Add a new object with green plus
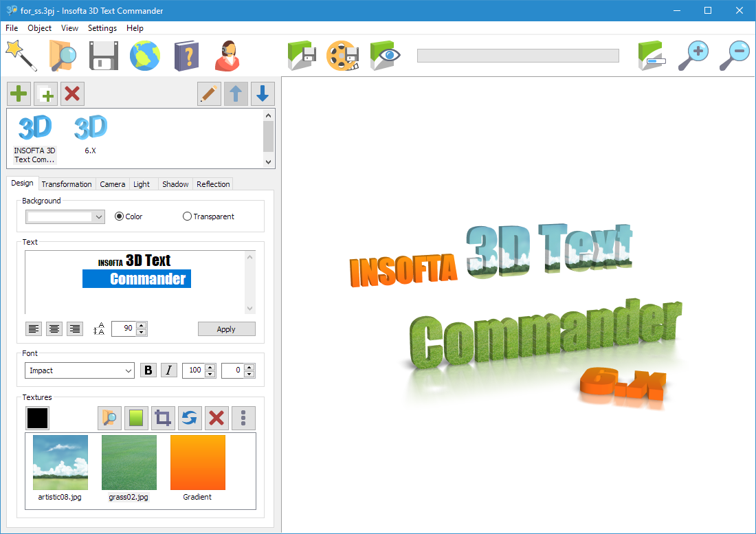 (19, 93)
